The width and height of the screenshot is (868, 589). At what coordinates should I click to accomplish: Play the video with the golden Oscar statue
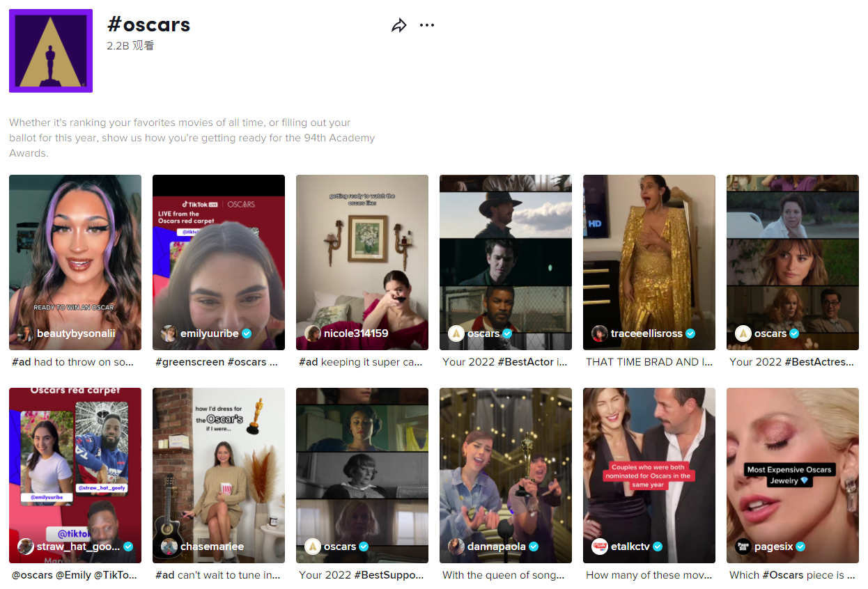click(x=506, y=476)
